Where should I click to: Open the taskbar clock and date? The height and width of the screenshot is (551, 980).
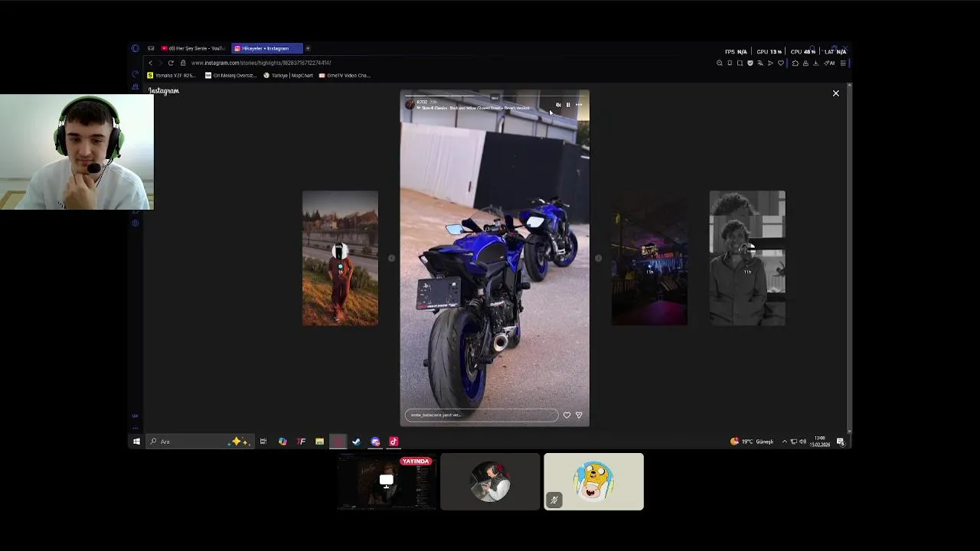[820, 442]
